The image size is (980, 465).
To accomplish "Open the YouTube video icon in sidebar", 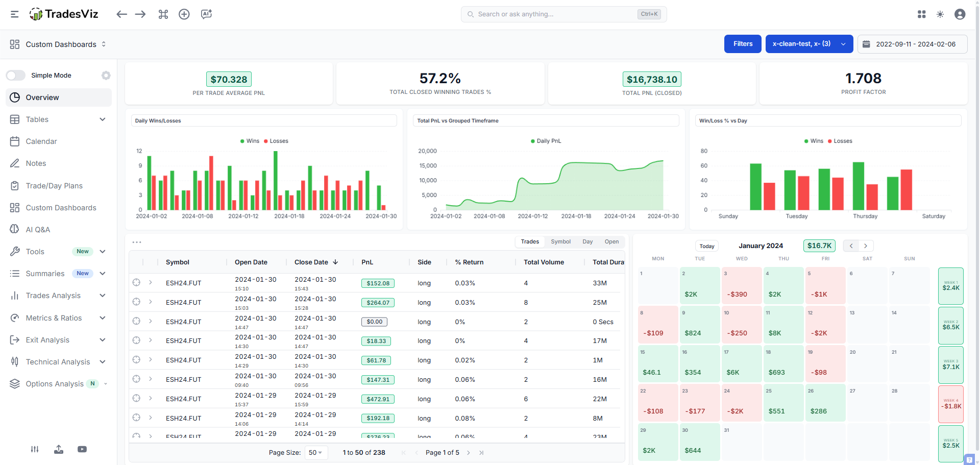I will point(82,449).
